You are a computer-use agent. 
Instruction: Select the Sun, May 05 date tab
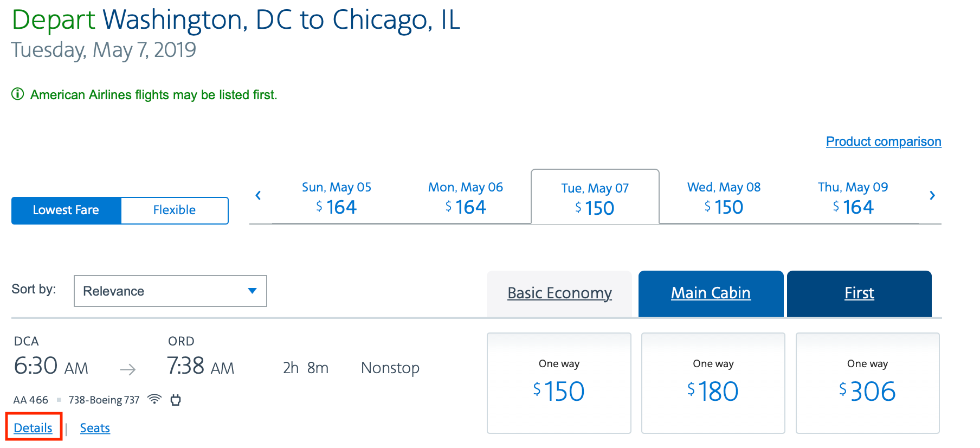pyautogui.click(x=336, y=198)
